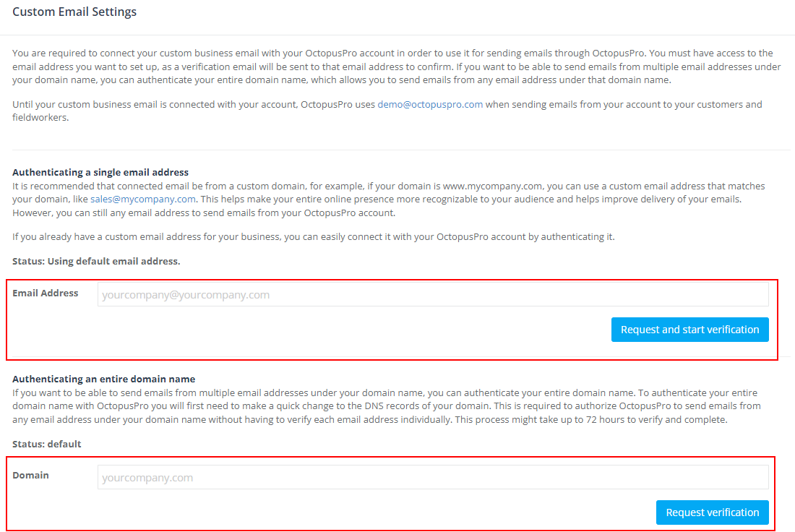The height and width of the screenshot is (532, 795).
Task: Select the Authenticating an entire domain name heading
Action: 103,379
